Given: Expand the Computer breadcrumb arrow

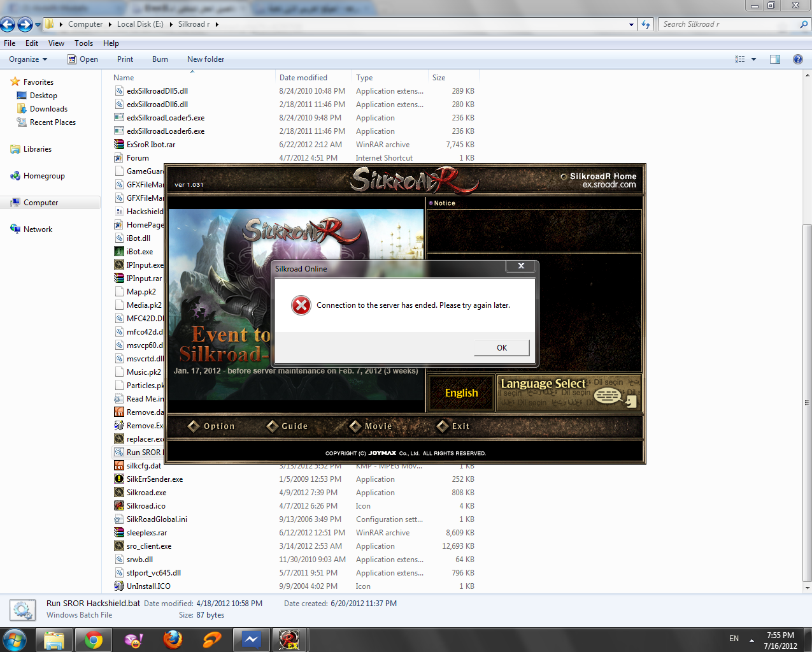Looking at the screenshot, I should click(x=110, y=24).
